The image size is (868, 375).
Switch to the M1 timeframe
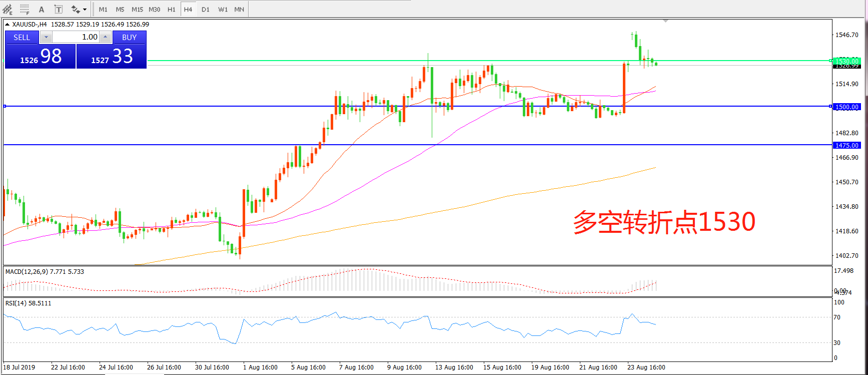[103, 9]
